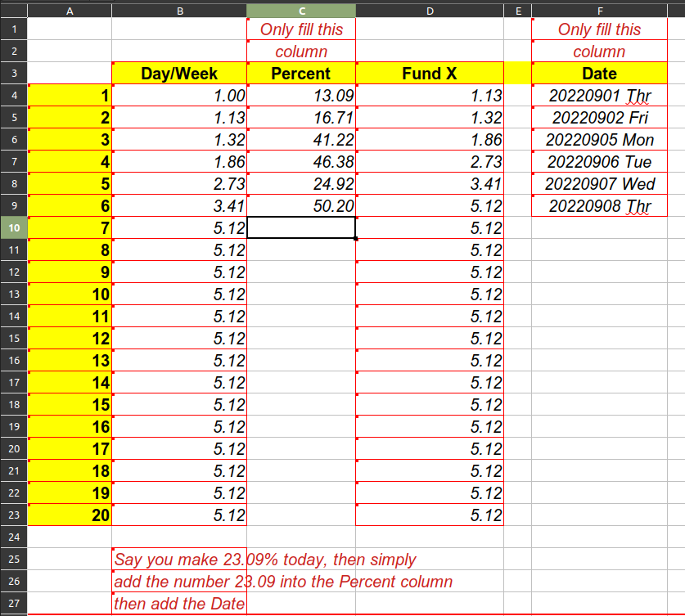Select Percent value 13.09
The image size is (685, 616).
301,95
